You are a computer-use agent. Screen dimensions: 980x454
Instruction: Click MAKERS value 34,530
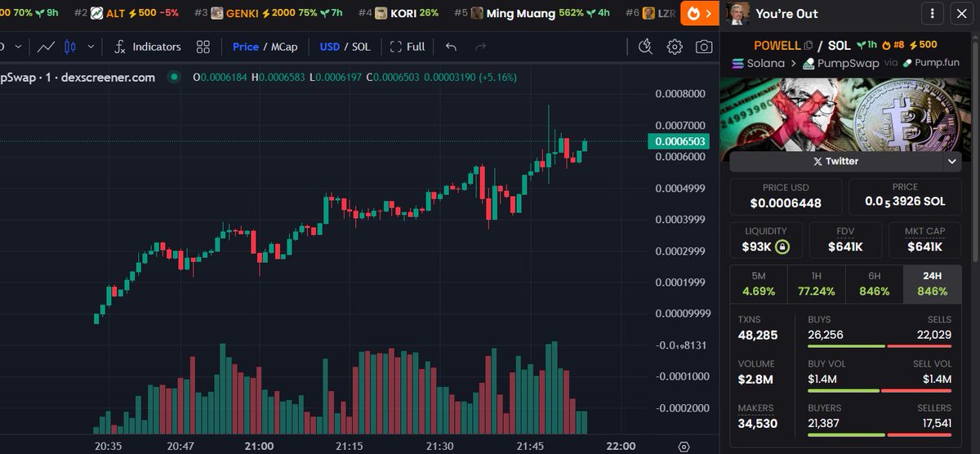[758, 424]
